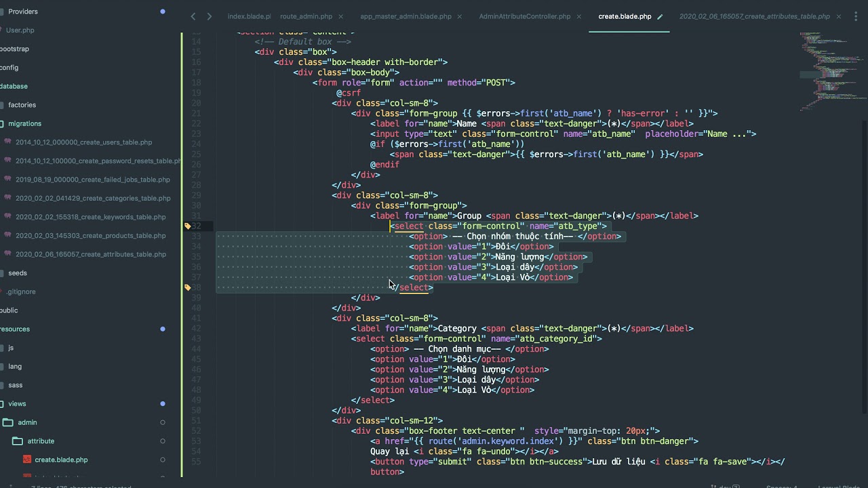This screenshot has width=868, height=488.
Task: Open User.php from the sidebar
Action: click(20, 30)
